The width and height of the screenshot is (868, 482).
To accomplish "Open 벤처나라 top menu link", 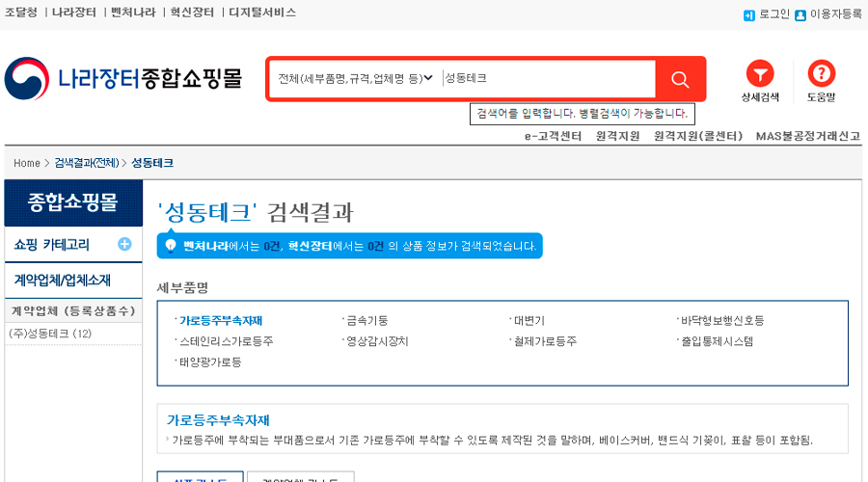I will point(133,13).
